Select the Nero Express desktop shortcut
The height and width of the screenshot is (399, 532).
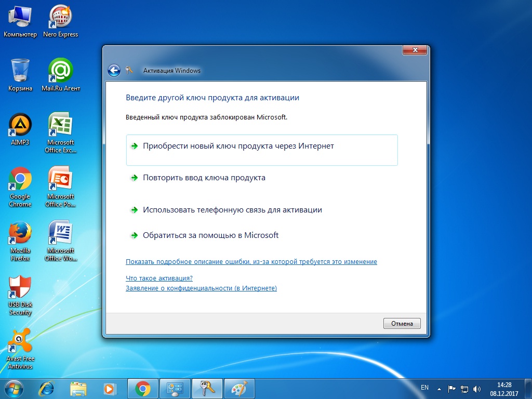(x=60, y=22)
